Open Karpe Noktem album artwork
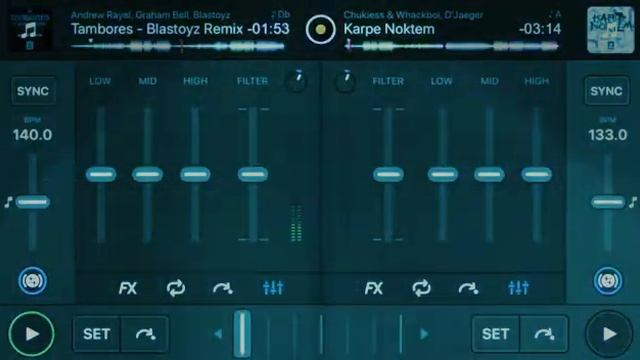The image size is (640, 360). point(611,30)
